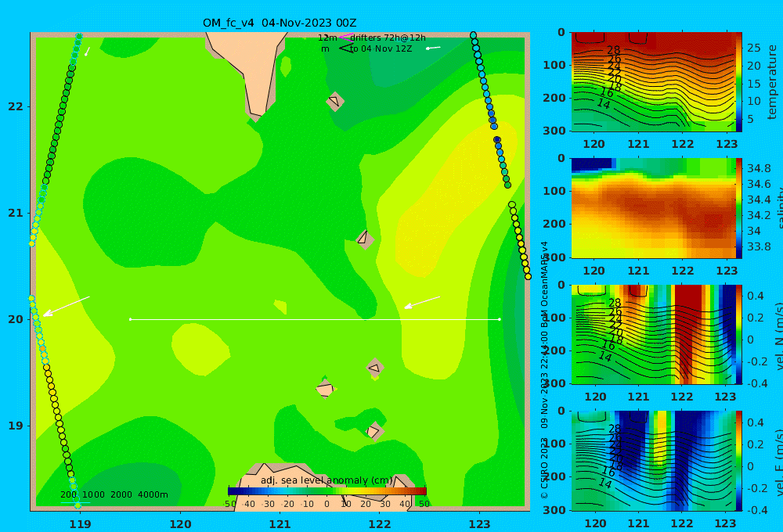
Task: Click the white transect line at 20°N
Action: click(x=315, y=319)
